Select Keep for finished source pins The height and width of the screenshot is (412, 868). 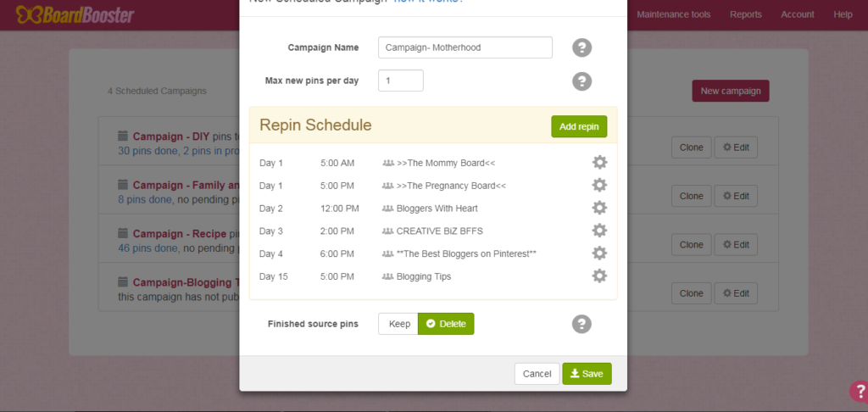point(398,324)
